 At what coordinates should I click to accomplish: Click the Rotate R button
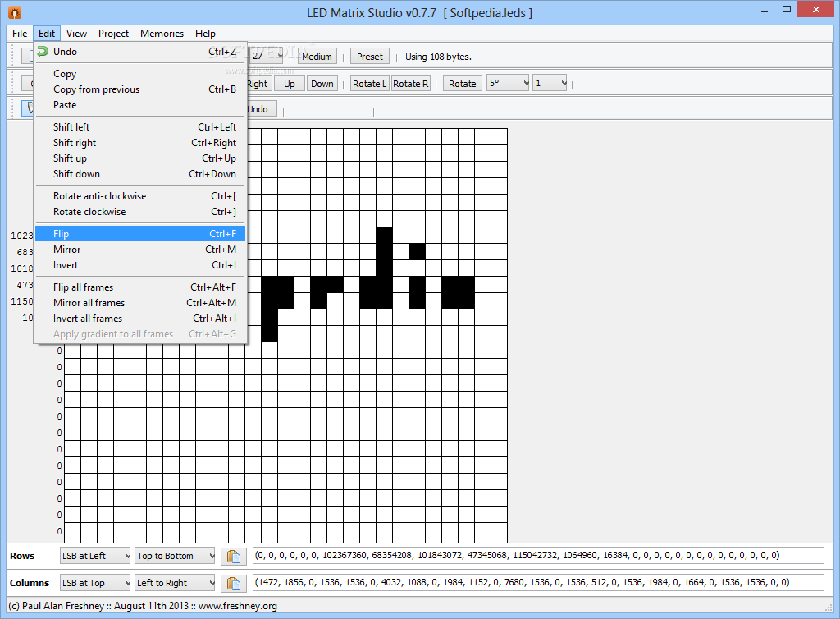(x=411, y=84)
